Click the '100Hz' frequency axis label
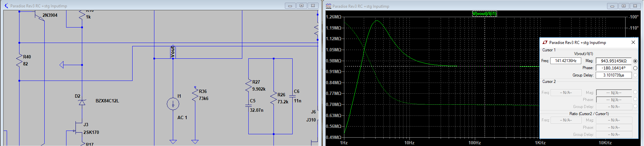Image resolution: width=644 pixels, height=146 pixels. [475, 143]
